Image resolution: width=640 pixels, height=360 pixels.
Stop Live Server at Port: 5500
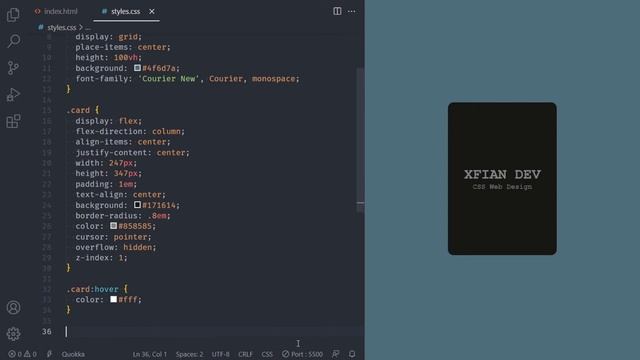302,354
